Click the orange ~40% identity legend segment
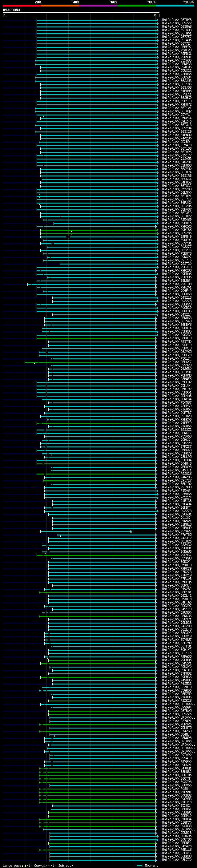Viewport: 197px width, 868px height. coord(60,6)
